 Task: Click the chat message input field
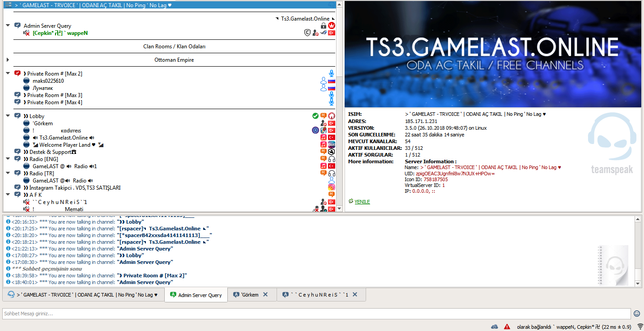click(316, 314)
